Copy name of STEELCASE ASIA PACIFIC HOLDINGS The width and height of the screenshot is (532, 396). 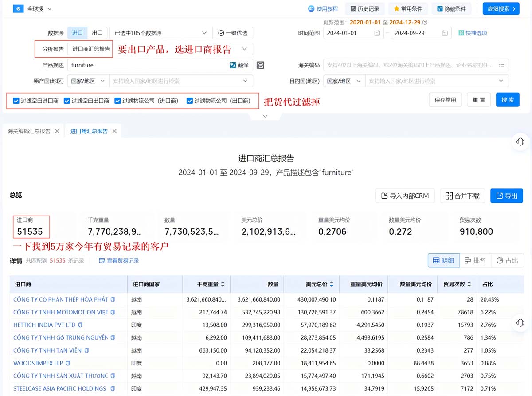click(113, 388)
